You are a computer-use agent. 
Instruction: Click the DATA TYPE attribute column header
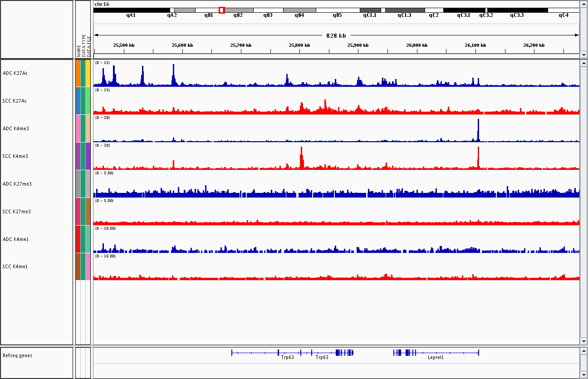(83, 45)
